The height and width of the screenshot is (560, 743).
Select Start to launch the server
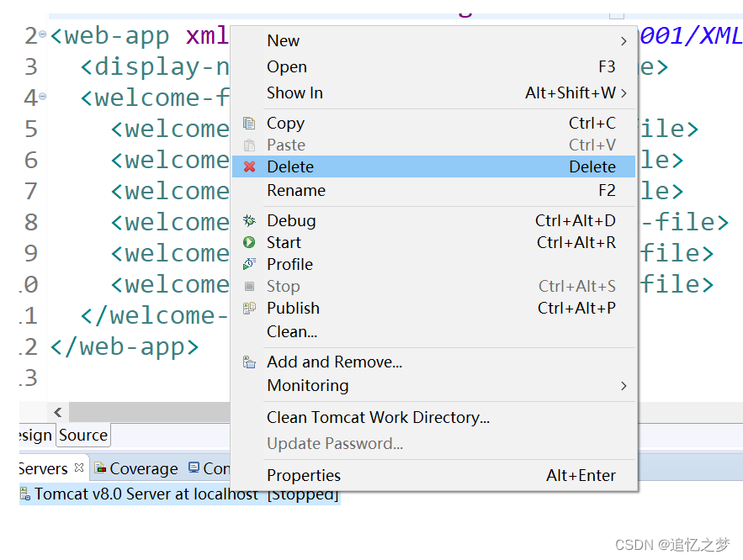coord(433,242)
